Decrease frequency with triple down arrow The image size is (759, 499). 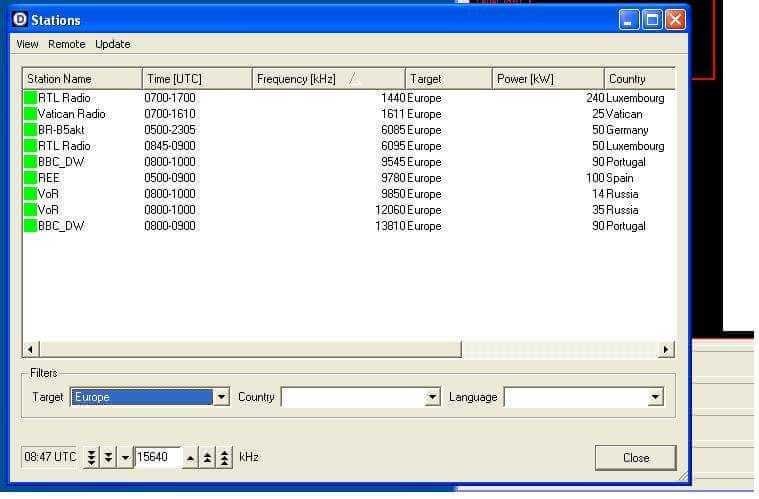[91, 456]
